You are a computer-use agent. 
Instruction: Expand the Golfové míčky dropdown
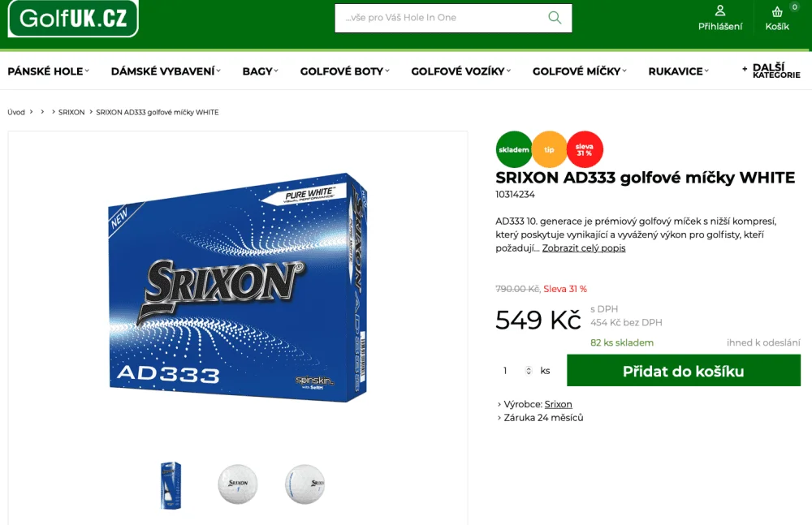pyautogui.click(x=580, y=71)
